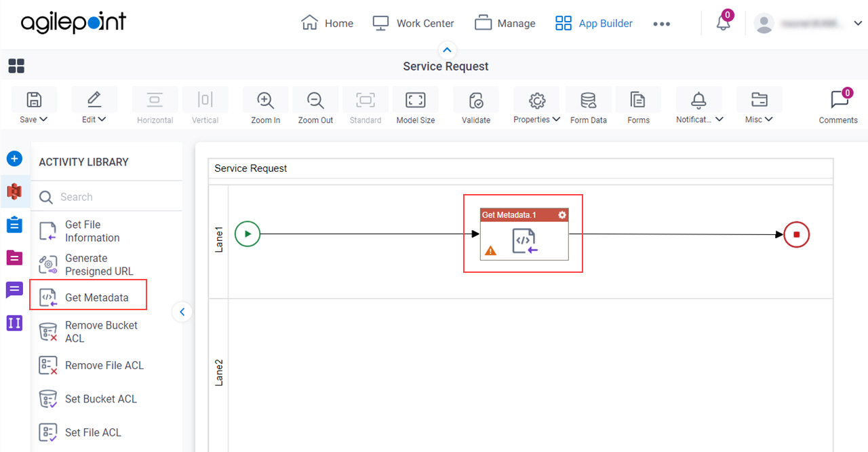This screenshot has height=452, width=868.
Task: Open the Comments panel
Action: pos(838,106)
